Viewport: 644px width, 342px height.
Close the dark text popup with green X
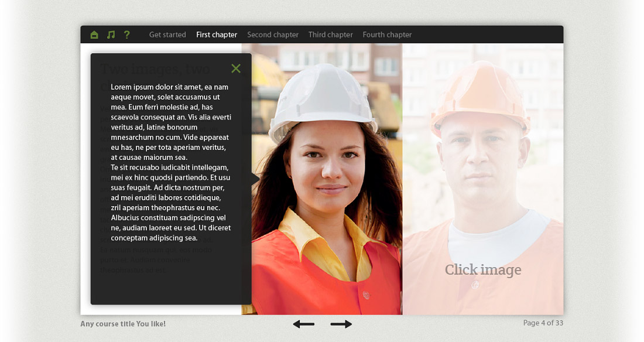tap(236, 69)
